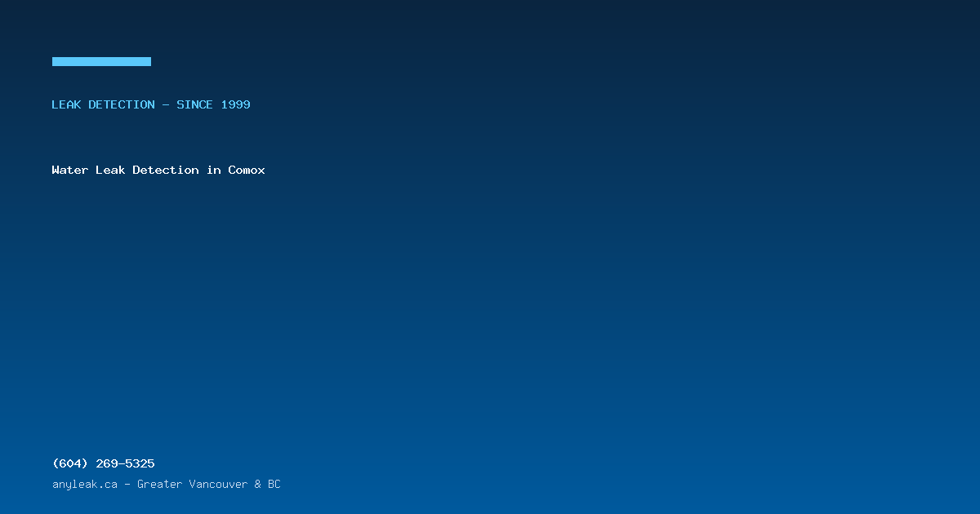
Task: Click the light blue accent bar
Action: click(x=101, y=61)
